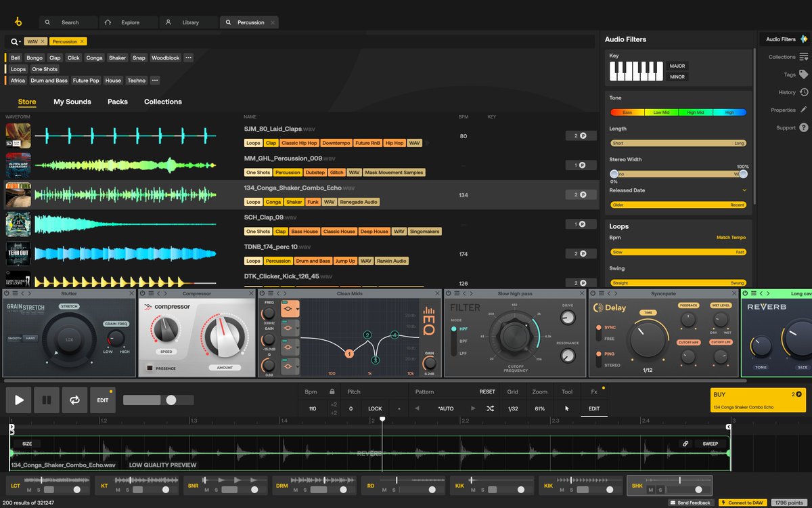This screenshot has height=508, width=812.
Task: Open the Tags sidebar icon
Action: [x=804, y=75]
